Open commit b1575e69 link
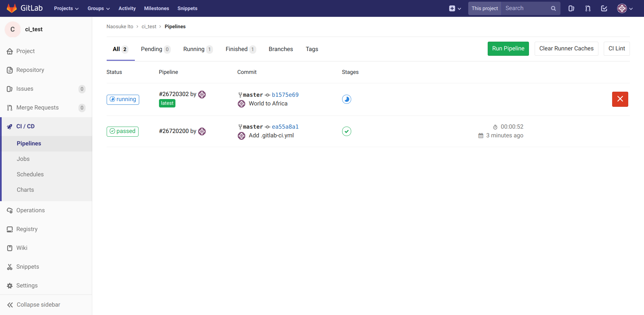 pos(285,95)
